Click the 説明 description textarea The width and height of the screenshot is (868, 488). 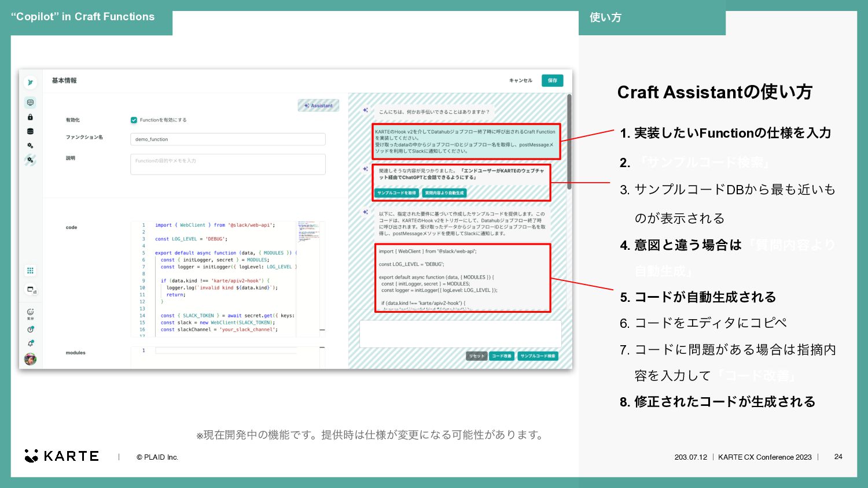228,164
